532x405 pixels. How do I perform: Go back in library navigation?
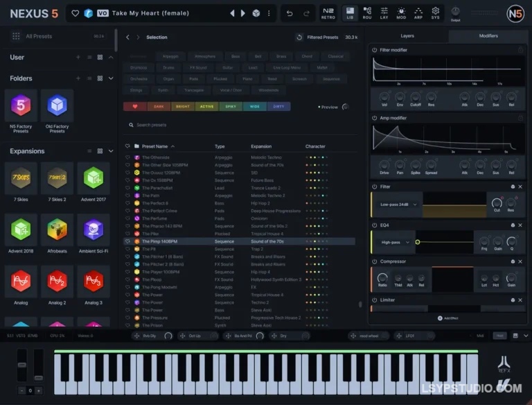click(127, 37)
